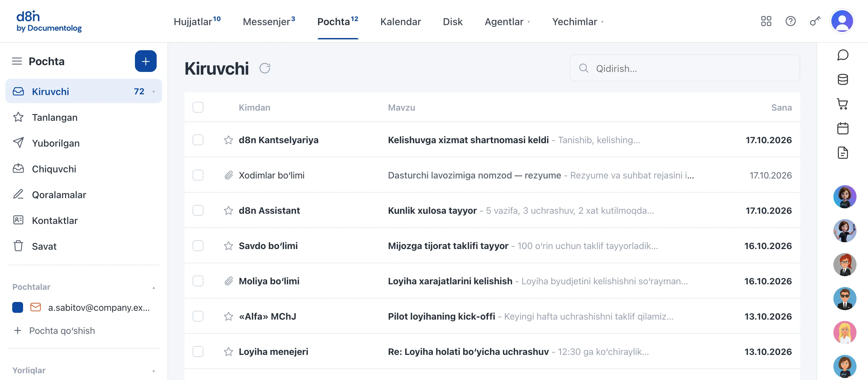868x380 pixels.
Task: Star the d8n Kantselyariya email
Action: coord(229,140)
